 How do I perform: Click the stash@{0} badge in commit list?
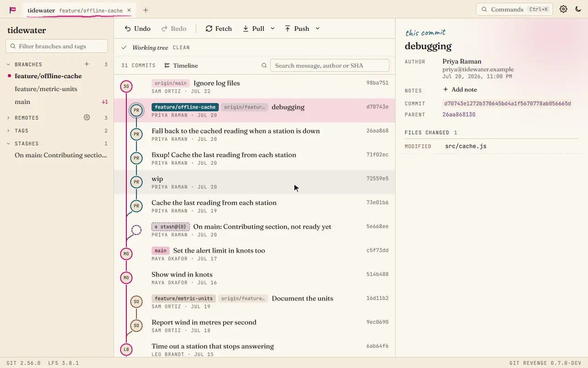[x=170, y=227]
